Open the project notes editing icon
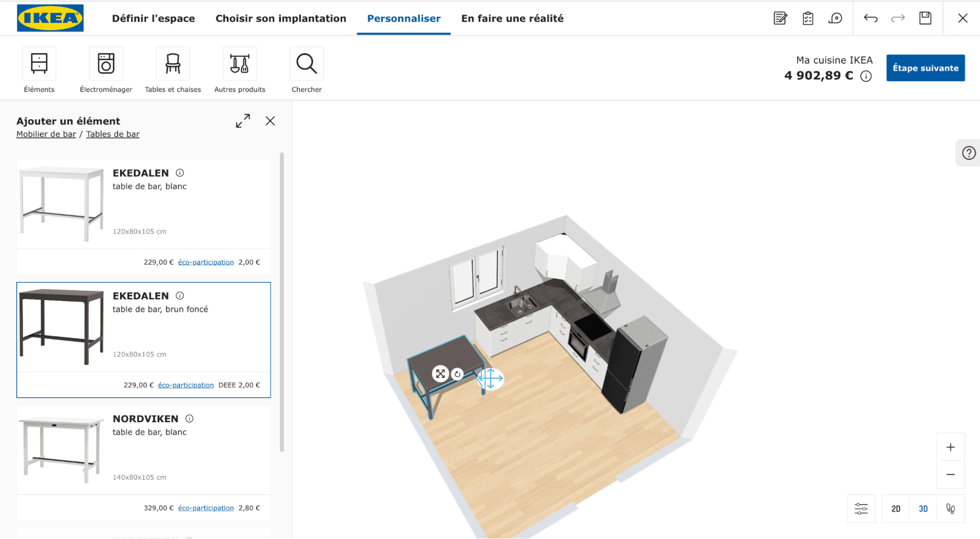The image size is (980, 539). pos(779,18)
